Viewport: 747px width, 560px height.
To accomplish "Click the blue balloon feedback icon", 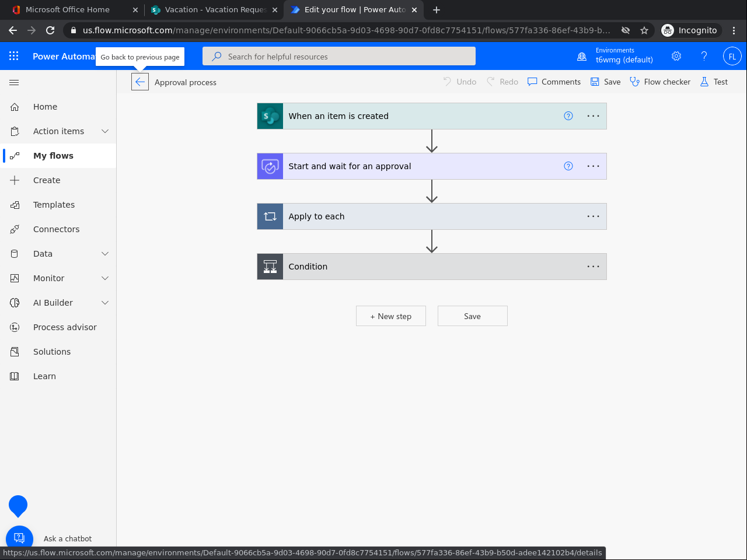I will point(18,506).
